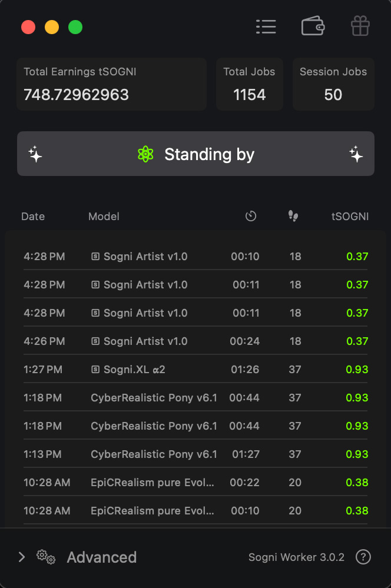Click the green atom status icon
Image resolution: width=391 pixels, height=588 pixels.
pyautogui.click(x=145, y=154)
